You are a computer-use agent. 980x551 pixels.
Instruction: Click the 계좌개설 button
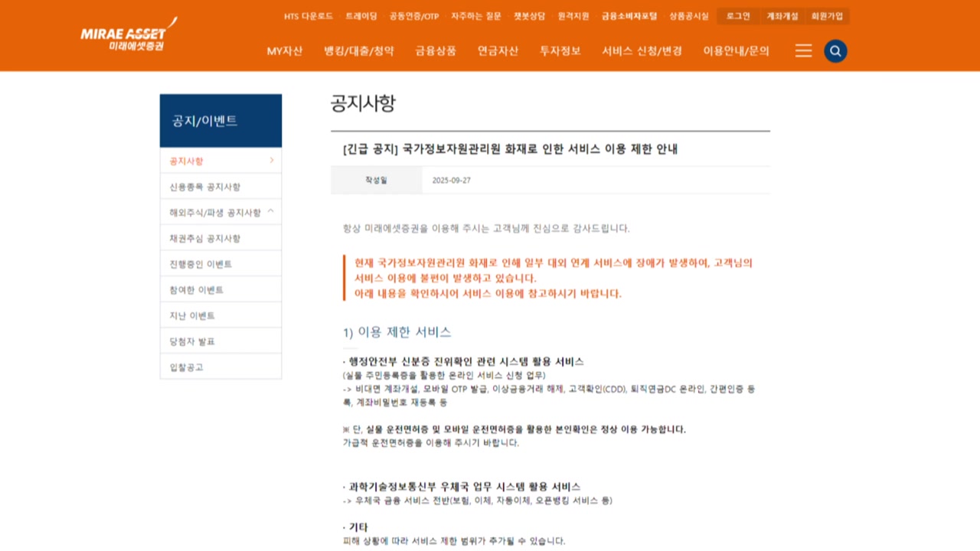(782, 16)
